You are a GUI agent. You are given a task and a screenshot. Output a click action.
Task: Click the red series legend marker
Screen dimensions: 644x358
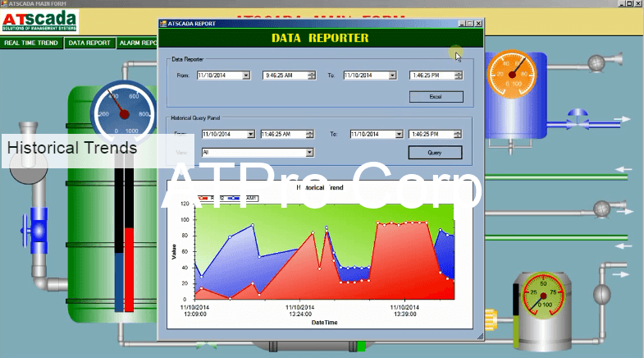(203, 198)
